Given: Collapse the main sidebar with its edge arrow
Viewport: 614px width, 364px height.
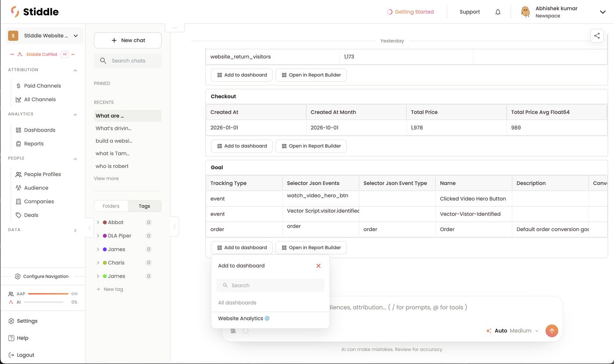Looking at the screenshot, I should pyautogui.click(x=89, y=228).
